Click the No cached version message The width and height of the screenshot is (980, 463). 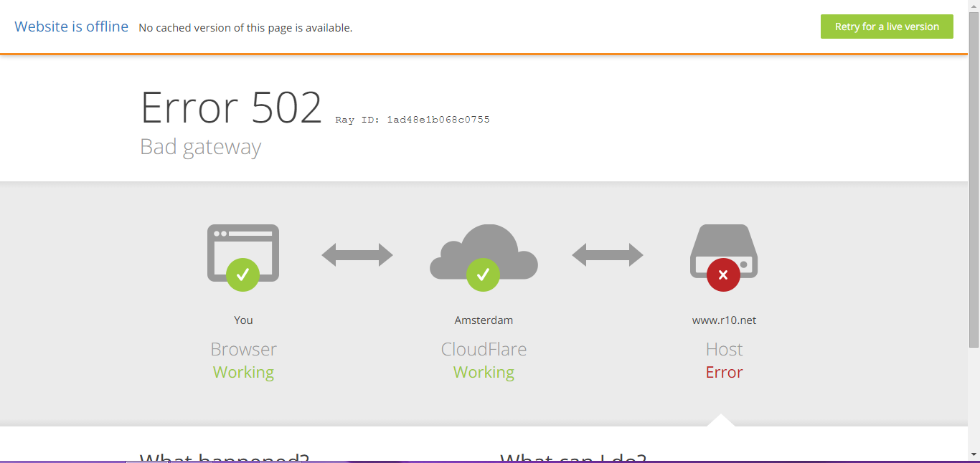245,28
